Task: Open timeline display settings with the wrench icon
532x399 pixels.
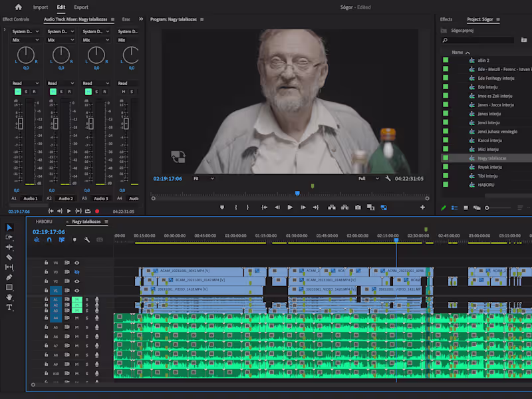Action: pyautogui.click(x=87, y=239)
